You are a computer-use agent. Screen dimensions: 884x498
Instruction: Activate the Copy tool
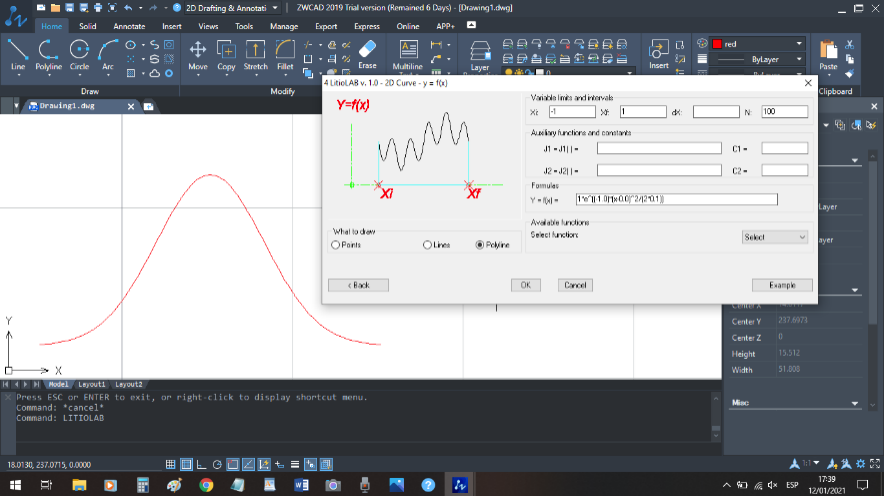tap(226, 55)
